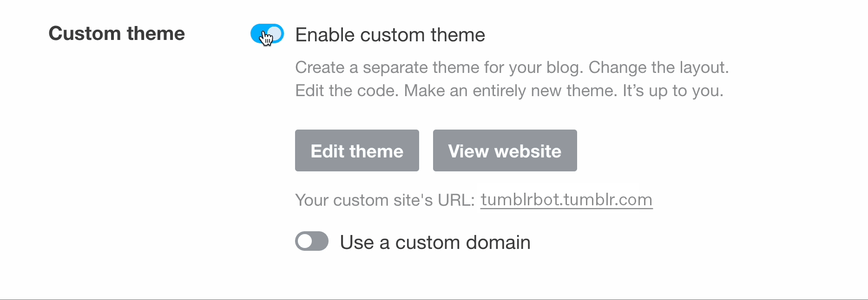Viewport: 868px width, 300px height.
Task: Click the 'Your custom site's URL:' text
Action: (x=385, y=200)
